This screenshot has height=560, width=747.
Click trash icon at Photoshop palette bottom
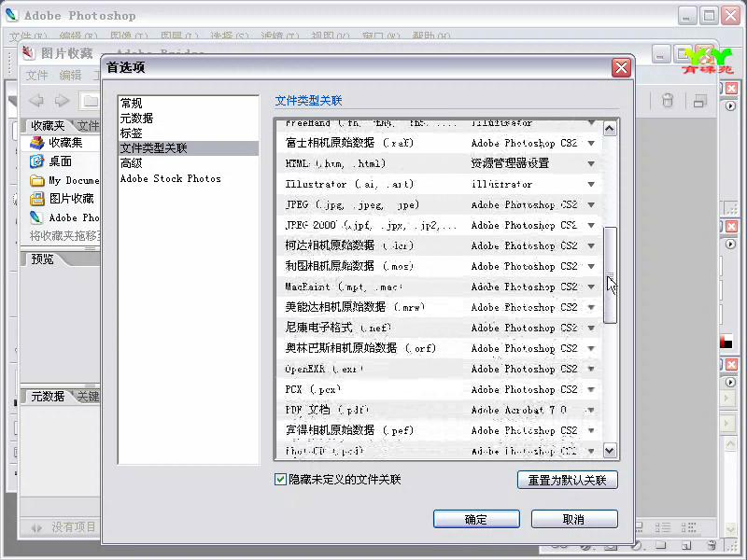pos(712,545)
